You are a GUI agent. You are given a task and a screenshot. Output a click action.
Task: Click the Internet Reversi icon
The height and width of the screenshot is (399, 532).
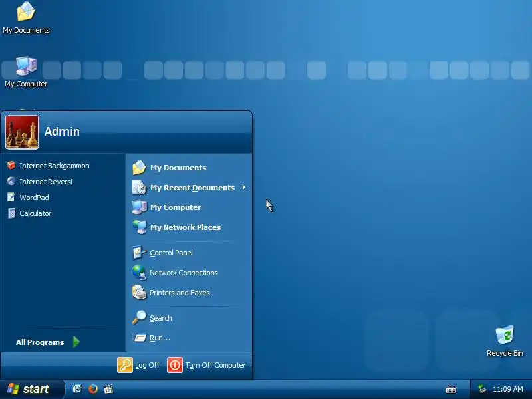(11, 181)
